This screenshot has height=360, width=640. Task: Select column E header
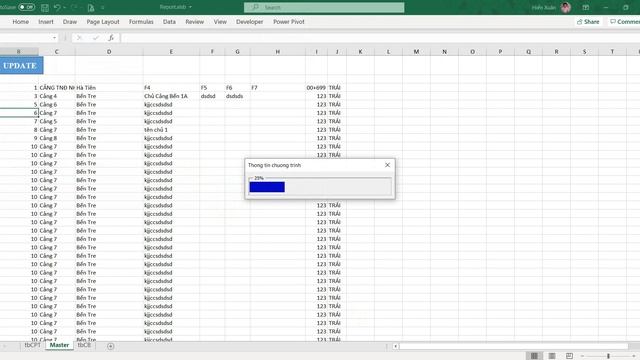pyautogui.click(x=171, y=51)
